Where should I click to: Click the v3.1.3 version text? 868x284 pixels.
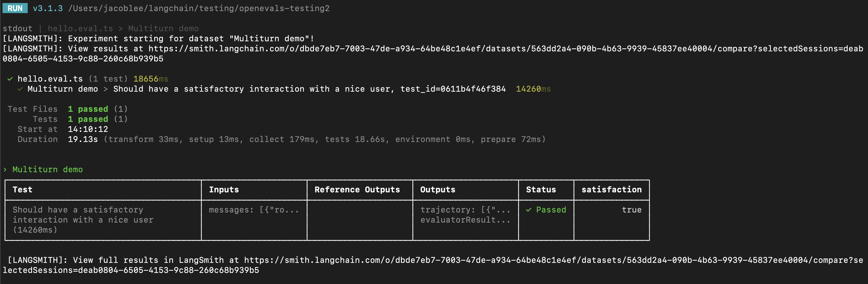[x=48, y=8]
